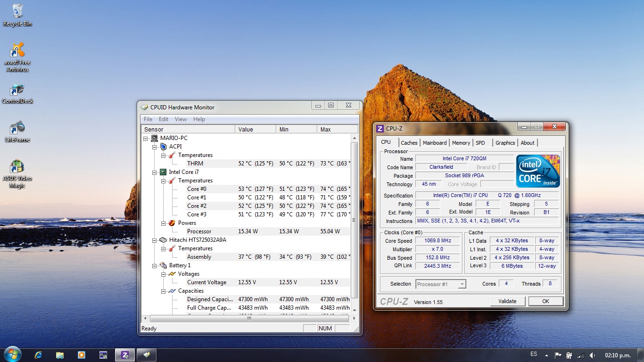Click the Voltages lightning icon under Battery 1

(172, 274)
